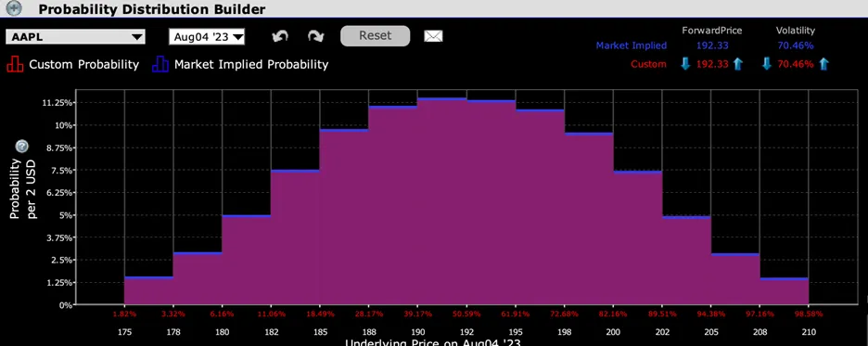Click the 89.51% cumulative probability value
Viewport: 868px width, 346px height.
pyautogui.click(x=663, y=314)
